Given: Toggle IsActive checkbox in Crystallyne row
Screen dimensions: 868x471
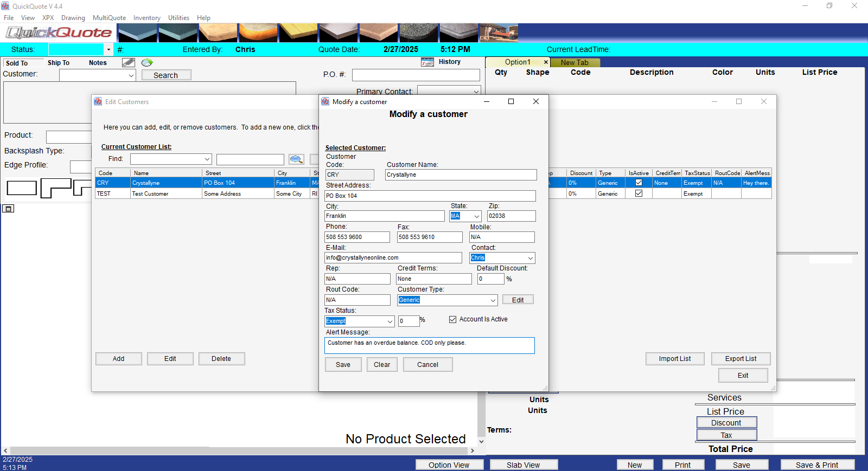Looking at the screenshot, I should pyautogui.click(x=639, y=183).
